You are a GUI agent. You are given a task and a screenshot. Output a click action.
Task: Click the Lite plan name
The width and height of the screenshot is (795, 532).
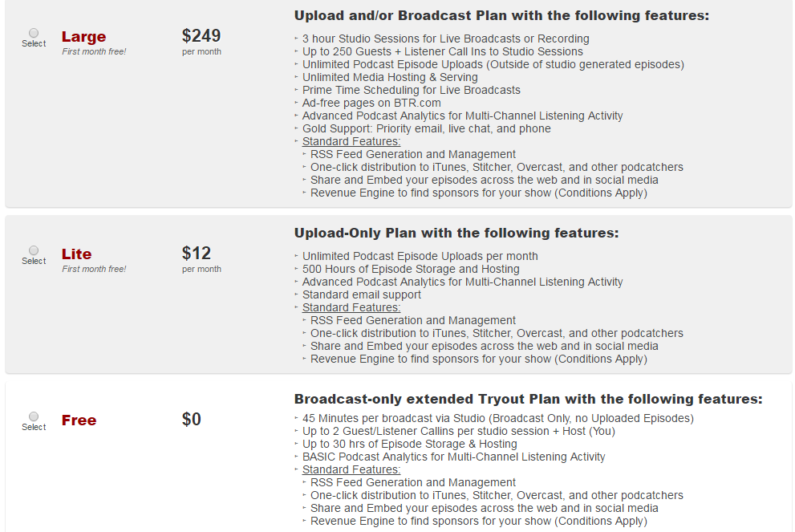click(x=76, y=254)
